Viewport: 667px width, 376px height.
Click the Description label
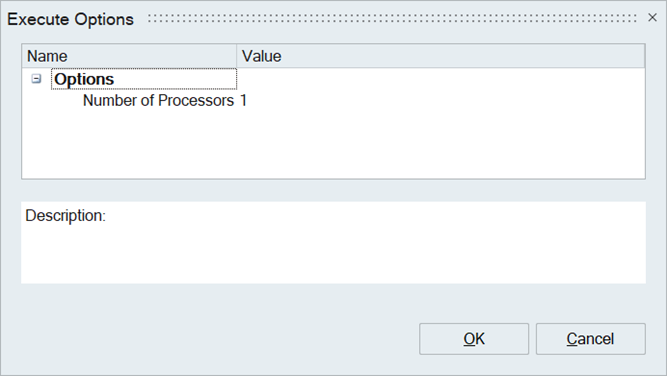66,216
